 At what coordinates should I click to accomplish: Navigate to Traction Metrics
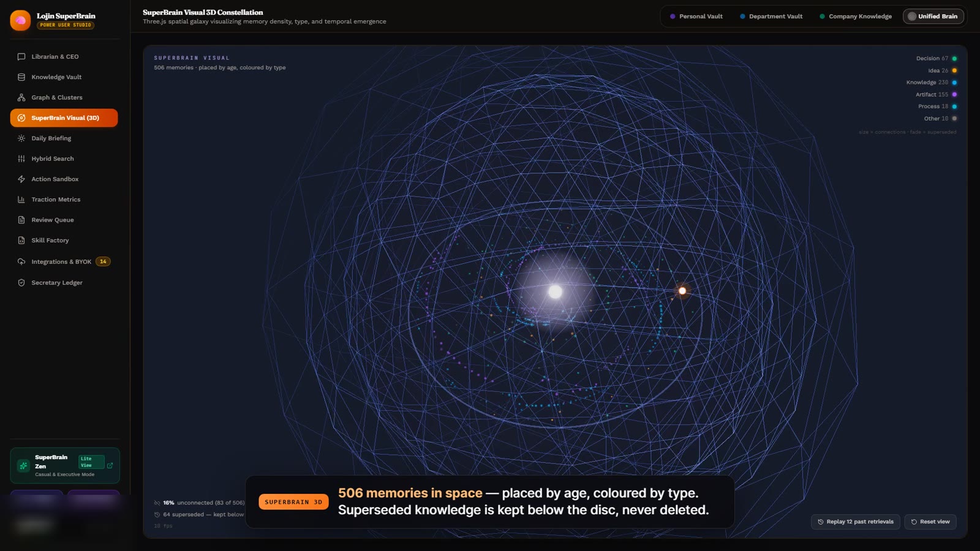coord(64,200)
